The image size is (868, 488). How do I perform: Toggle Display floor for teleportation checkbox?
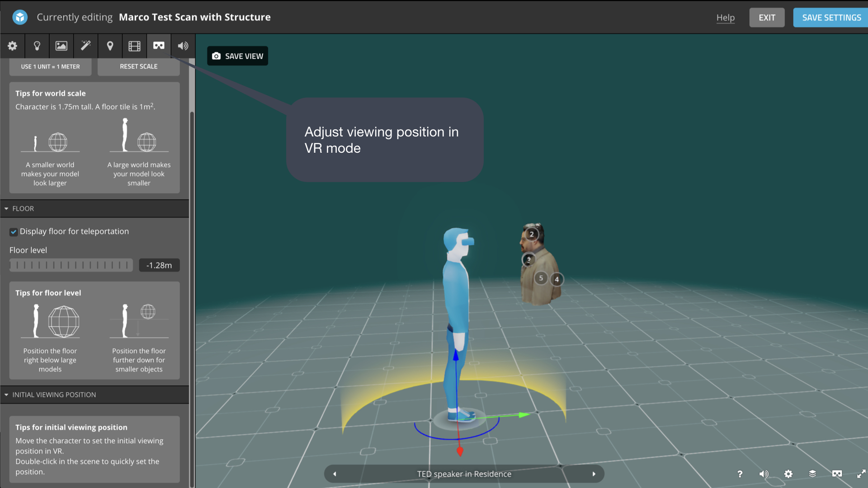[14, 232]
